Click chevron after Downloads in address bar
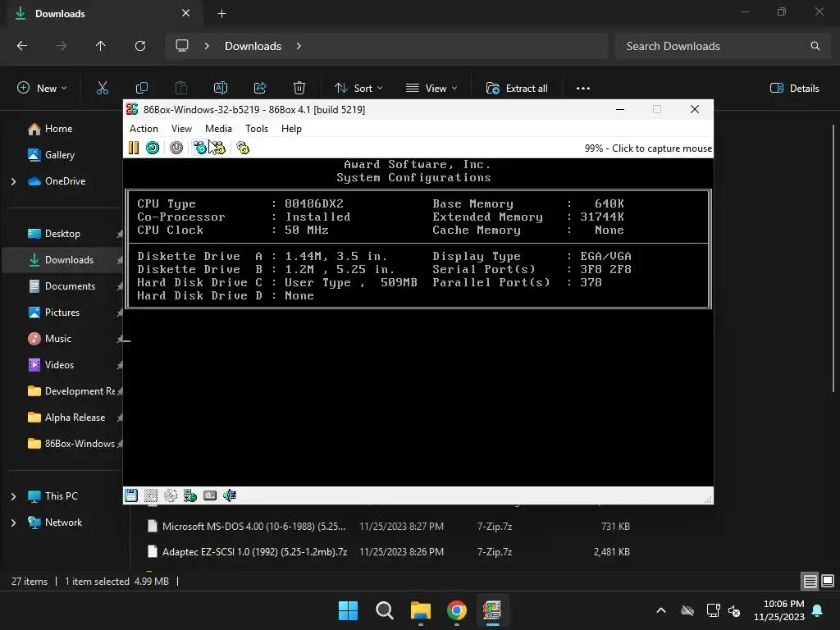Screen dimensions: 840x630 pos(299,46)
